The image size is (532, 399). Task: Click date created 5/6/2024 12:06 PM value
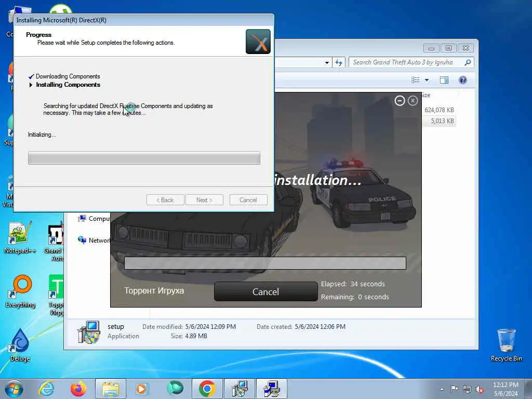tap(320, 327)
